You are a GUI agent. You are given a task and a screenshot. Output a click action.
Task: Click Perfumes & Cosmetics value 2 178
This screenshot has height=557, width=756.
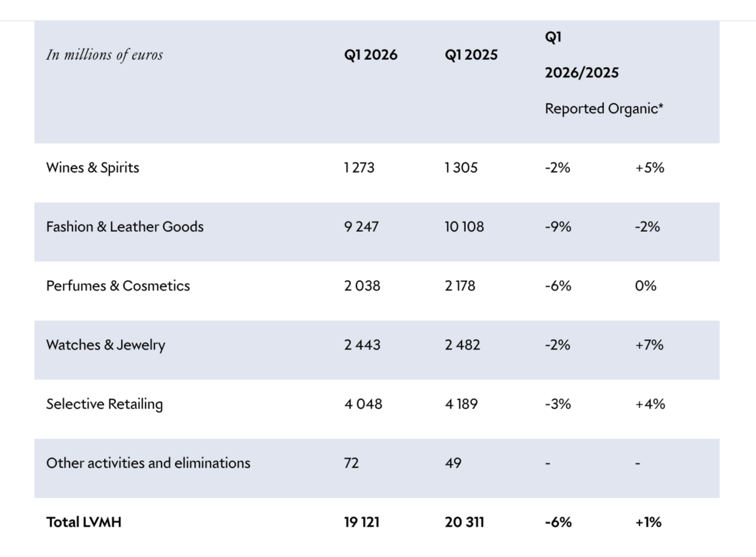pyautogui.click(x=463, y=286)
